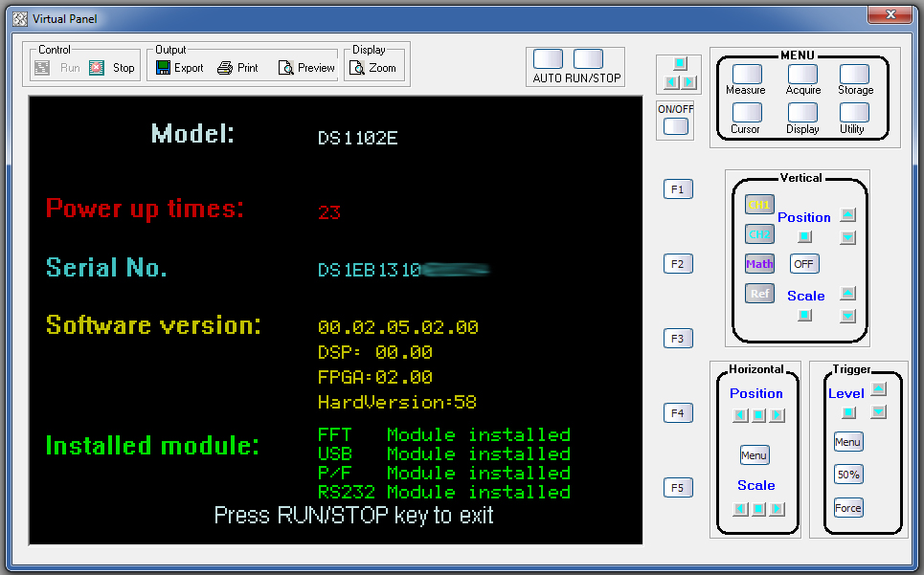This screenshot has width=924, height=575.
Task: Open the Measure menu
Action: click(x=747, y=75)
